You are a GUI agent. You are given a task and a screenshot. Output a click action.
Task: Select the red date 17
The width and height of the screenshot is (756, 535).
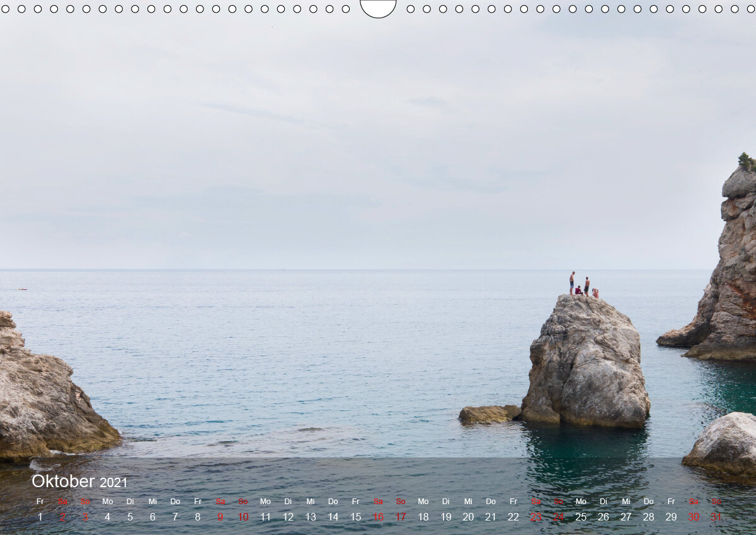pos(401,517)
